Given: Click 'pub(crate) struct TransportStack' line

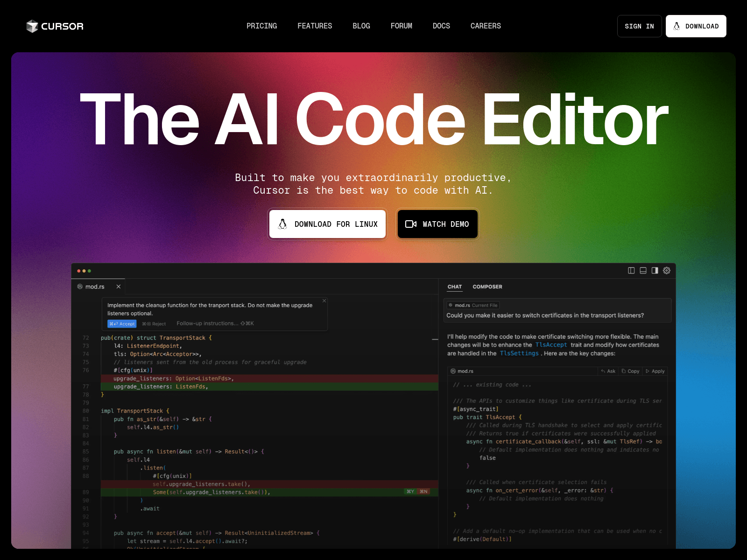Looking at the screenshot, I should pos(156,338).
